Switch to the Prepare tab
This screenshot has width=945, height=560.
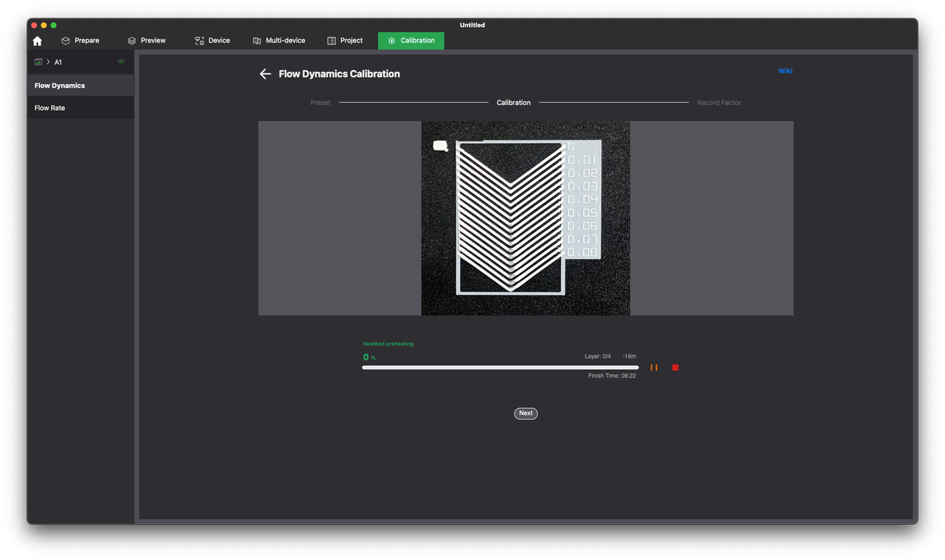click(x=80, y=41)
